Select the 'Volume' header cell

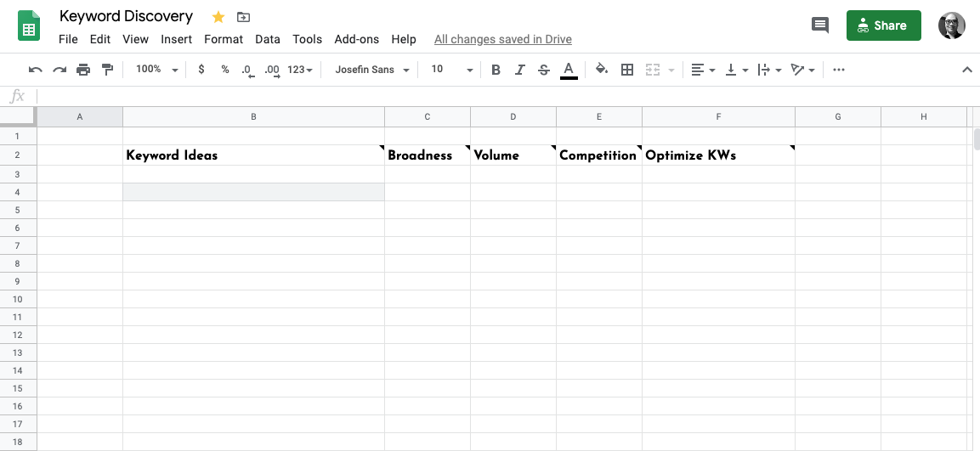[x=513, y=155]
